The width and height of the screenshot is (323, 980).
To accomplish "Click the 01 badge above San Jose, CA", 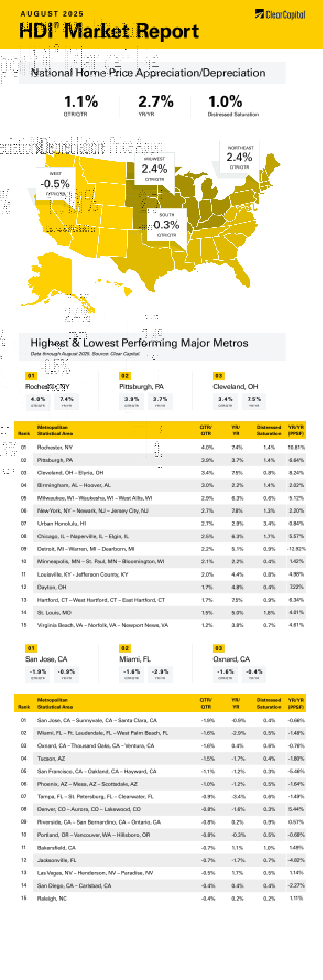I will click(31, 648).
